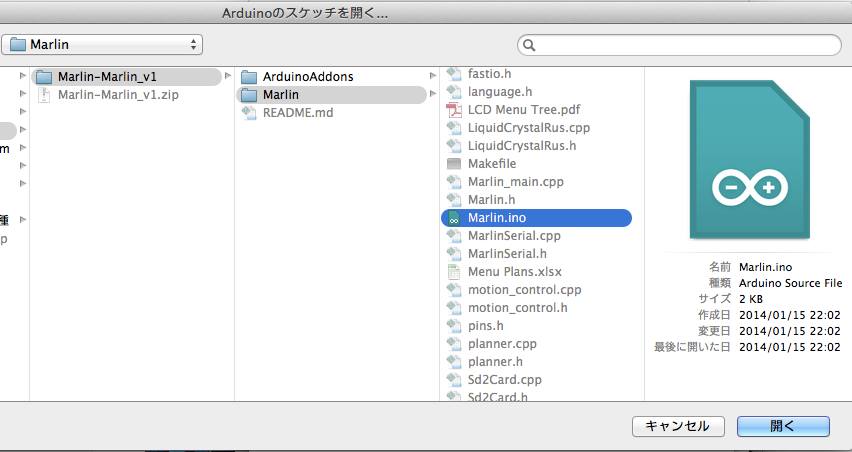The image size is (852, 452).
Task: Select MarlinSerial.cpp file
Action: 514,236
